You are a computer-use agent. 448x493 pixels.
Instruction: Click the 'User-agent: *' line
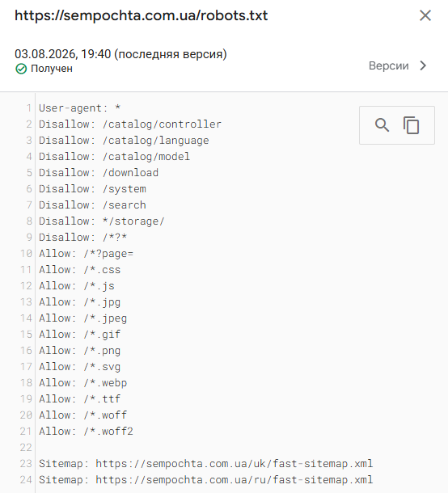(x=79, y=108)
